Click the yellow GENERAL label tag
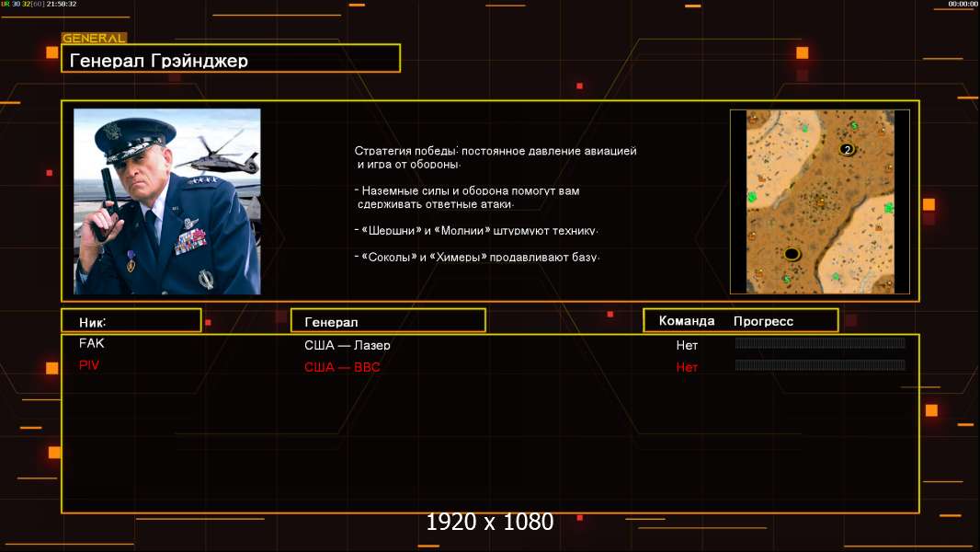980x552 pixels. coord(94,38)
